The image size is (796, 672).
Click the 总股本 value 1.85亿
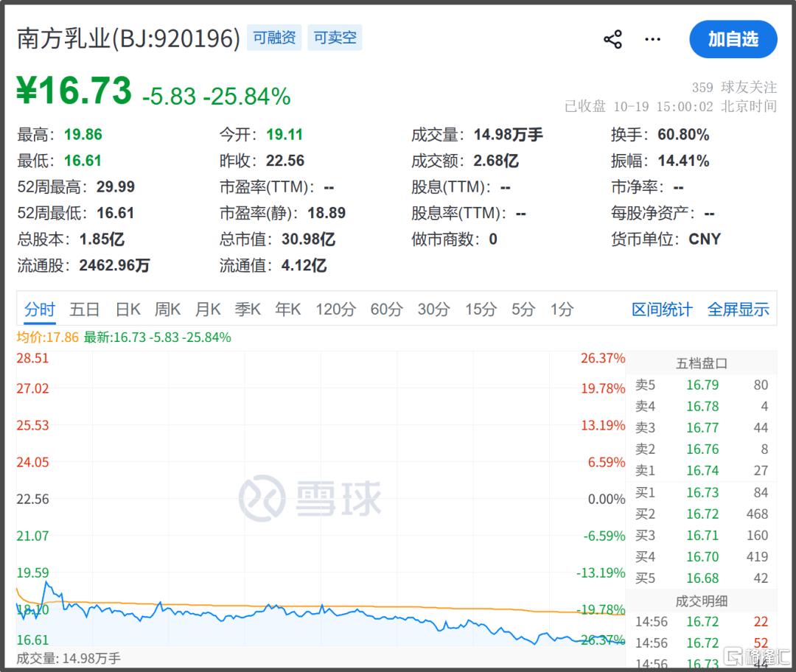point(102,239)
